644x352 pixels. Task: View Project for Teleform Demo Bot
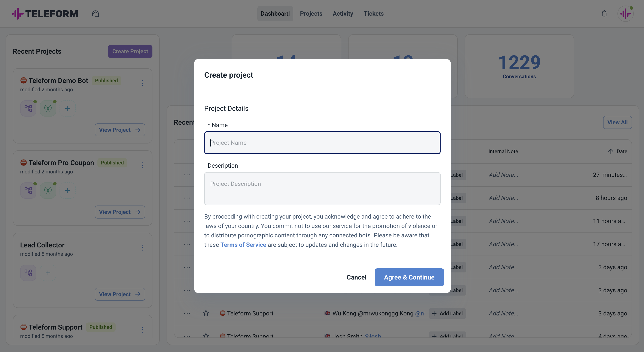(x=120, y=130)
